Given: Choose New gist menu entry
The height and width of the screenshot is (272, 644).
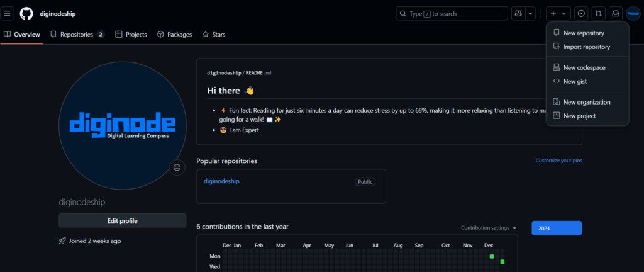Looking at the screenshot, I should coord(574,81).
